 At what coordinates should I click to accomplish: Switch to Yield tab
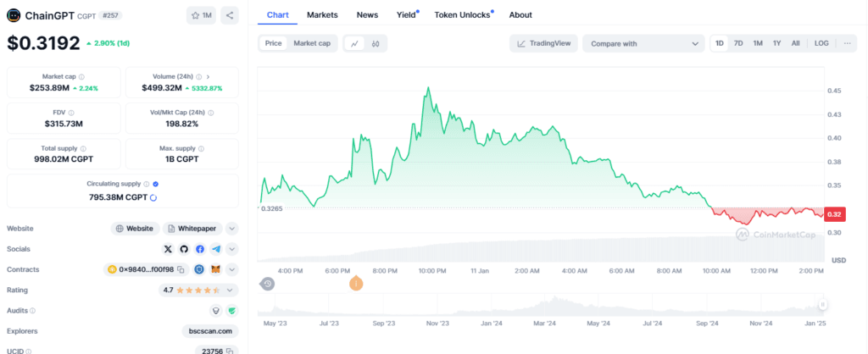point(406,15)
